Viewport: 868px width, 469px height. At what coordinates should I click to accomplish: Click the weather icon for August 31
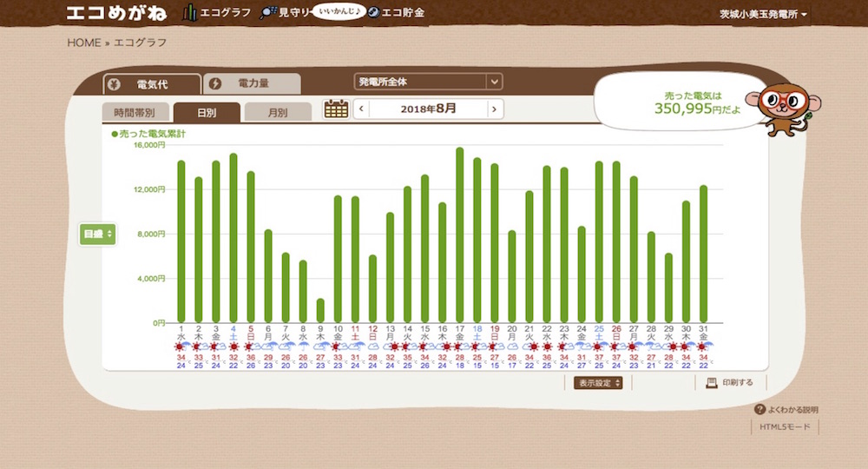(704, 347)
